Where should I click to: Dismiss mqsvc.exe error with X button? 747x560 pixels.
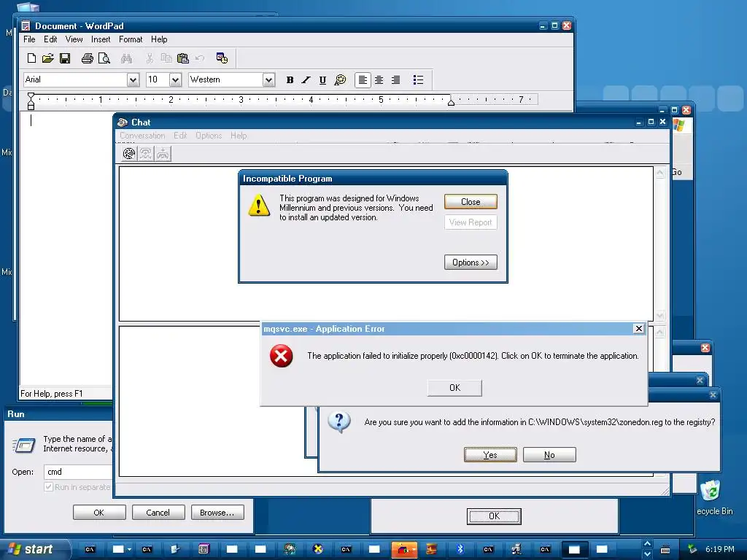[x=639, y=329]
